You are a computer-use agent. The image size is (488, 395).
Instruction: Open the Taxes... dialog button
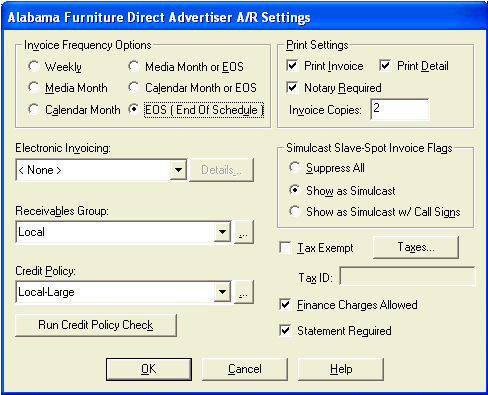pyautogui.click(x=416, y=247)
